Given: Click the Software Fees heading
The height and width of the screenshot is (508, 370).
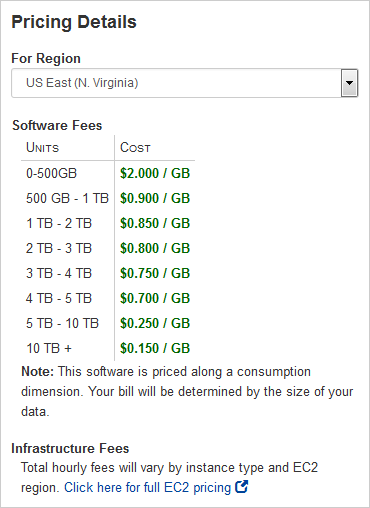Looking at the screenshot, I should pyautogui.click(x=57, y=125).
